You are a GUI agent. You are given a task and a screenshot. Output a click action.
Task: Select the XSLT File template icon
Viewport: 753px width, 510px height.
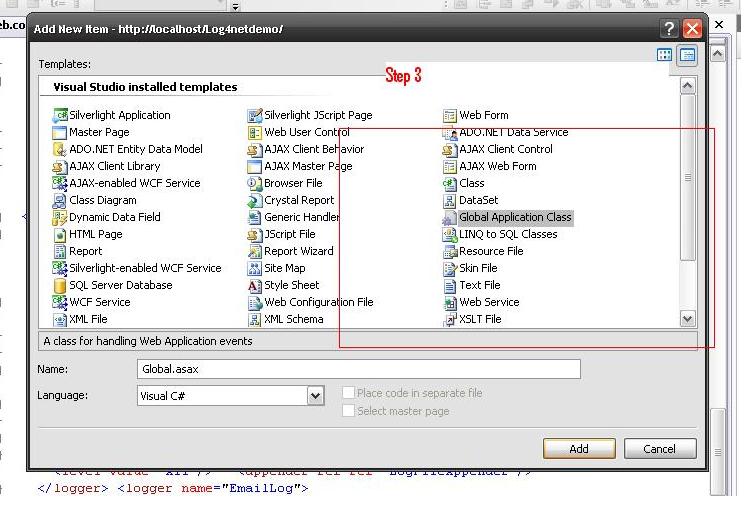click(x=449, y=319)
